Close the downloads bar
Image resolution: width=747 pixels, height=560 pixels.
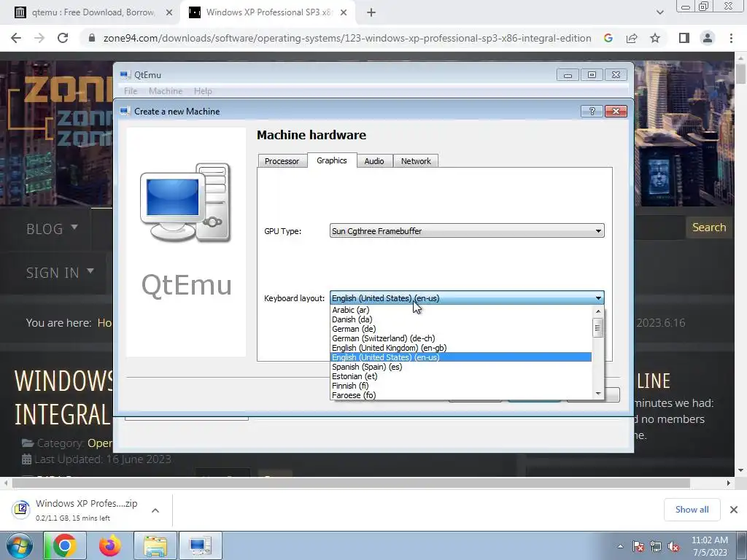tap(734, 510)
